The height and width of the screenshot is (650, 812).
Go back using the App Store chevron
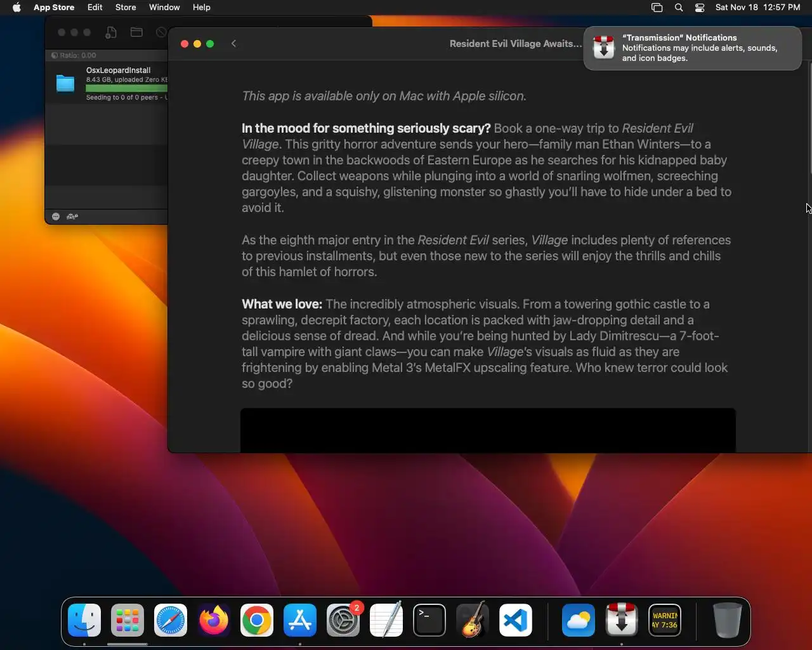click(233, 44)
